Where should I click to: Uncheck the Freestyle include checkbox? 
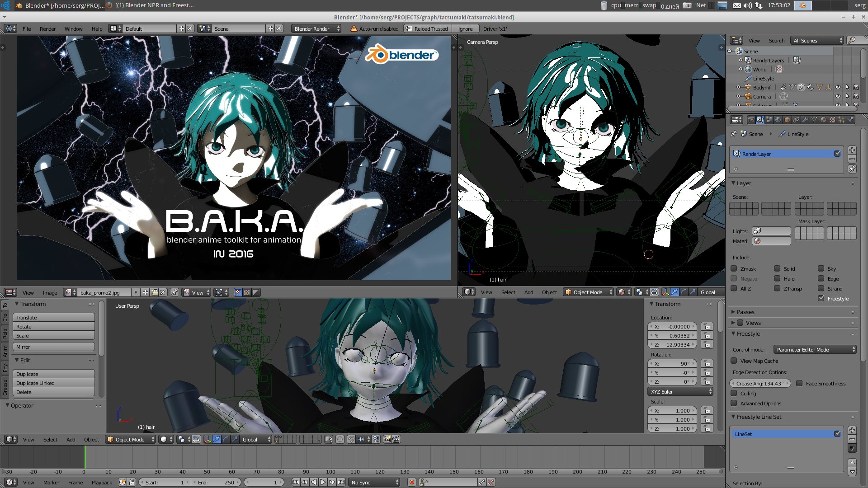coord(821,298)
